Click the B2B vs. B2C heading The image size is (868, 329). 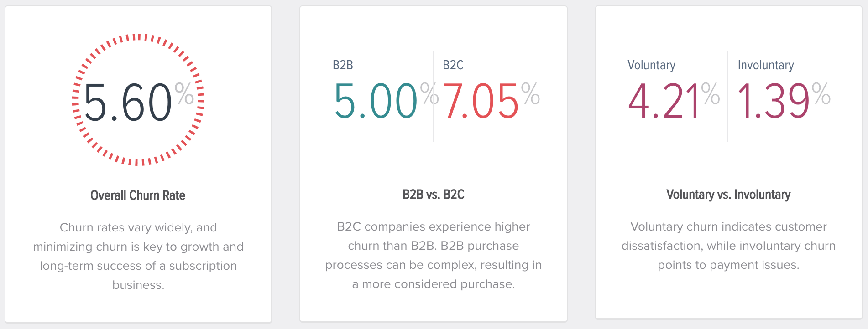434,195
